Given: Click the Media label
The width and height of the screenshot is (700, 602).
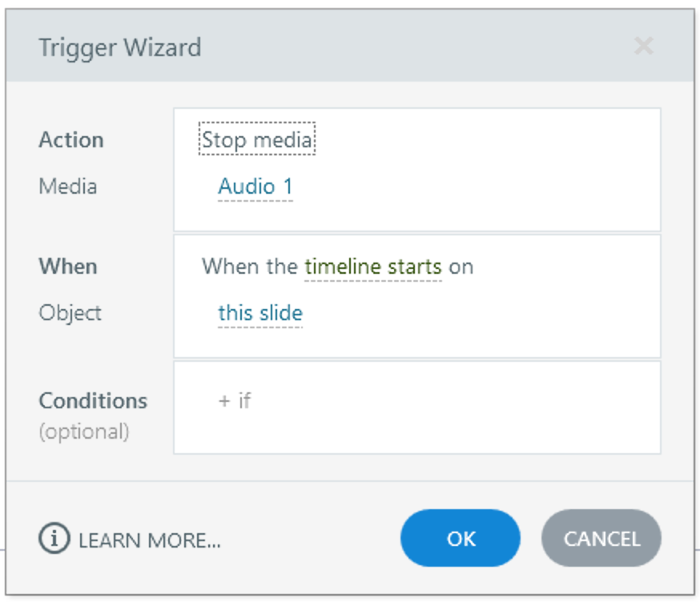Looking at the screenshot, I should coord(68,187).
